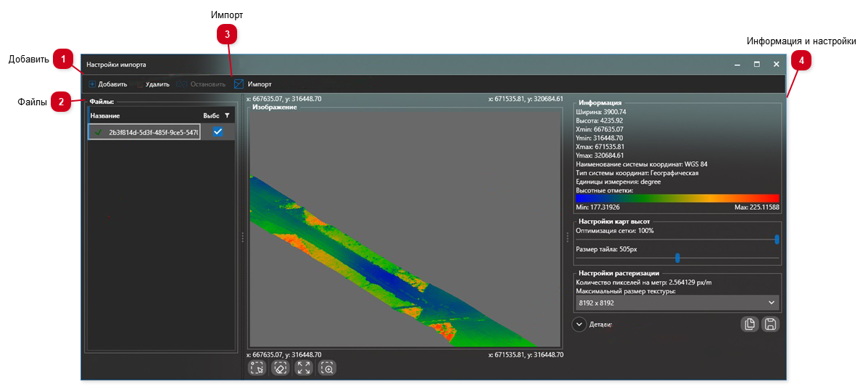
Task: Click the Min: 177.31926 label
Action: tap(598, 207)
